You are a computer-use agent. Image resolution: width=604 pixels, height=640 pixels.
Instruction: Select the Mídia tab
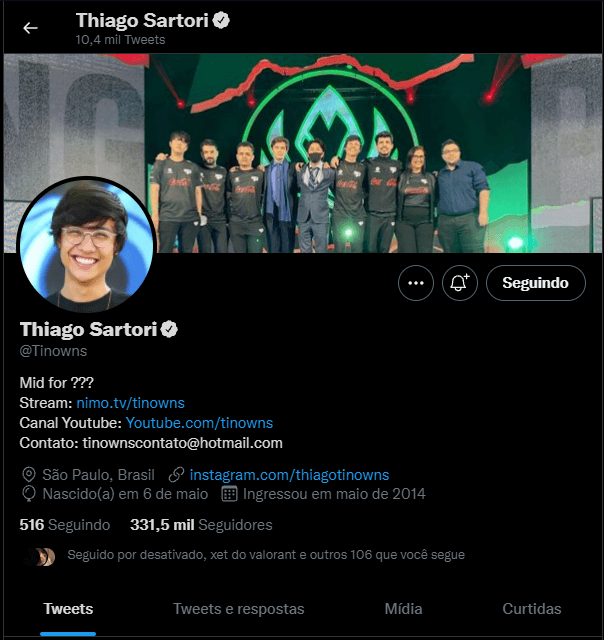(x=403, y=609)
